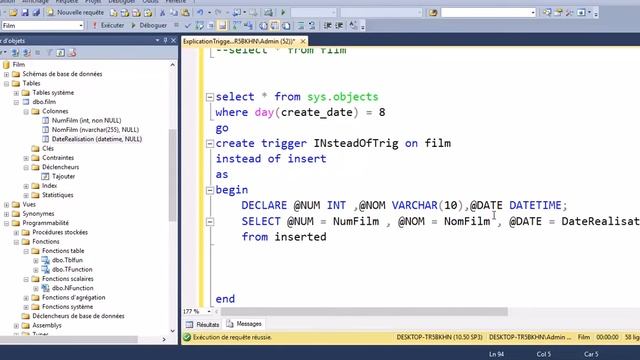Viewport: 640px width, 360px height.
Task: Collapse the 'select * from sys.objects' block
Action: 210,97
